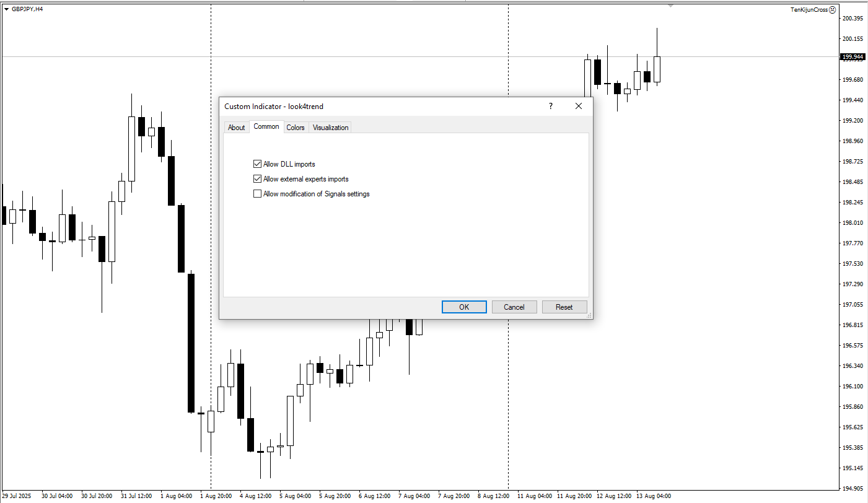Click price axis value 195.145
The image size is (868, 503).
[853, 468]
